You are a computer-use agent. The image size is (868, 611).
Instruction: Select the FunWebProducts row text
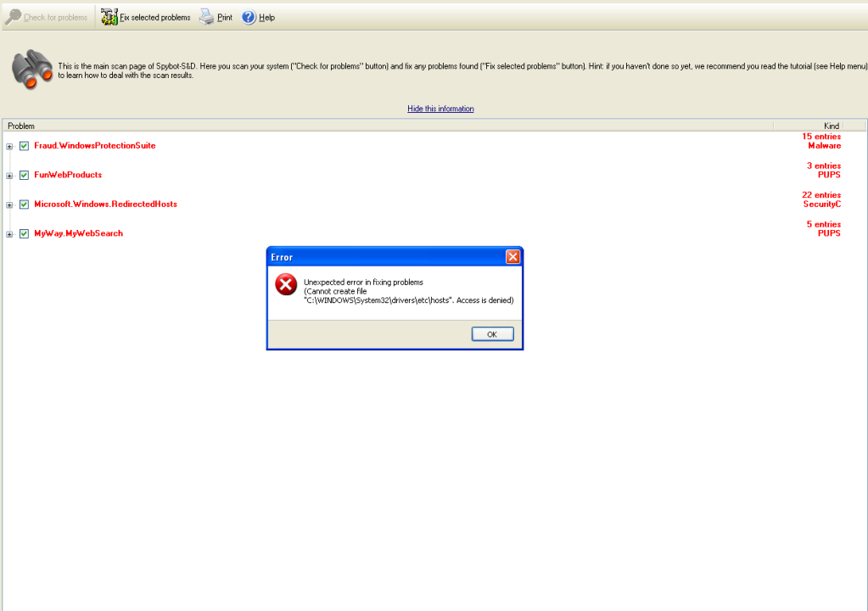tap(68, 175)
